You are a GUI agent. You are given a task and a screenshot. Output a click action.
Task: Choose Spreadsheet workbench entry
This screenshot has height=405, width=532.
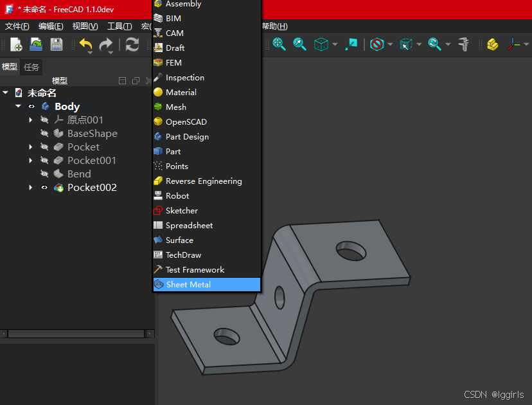207,226
